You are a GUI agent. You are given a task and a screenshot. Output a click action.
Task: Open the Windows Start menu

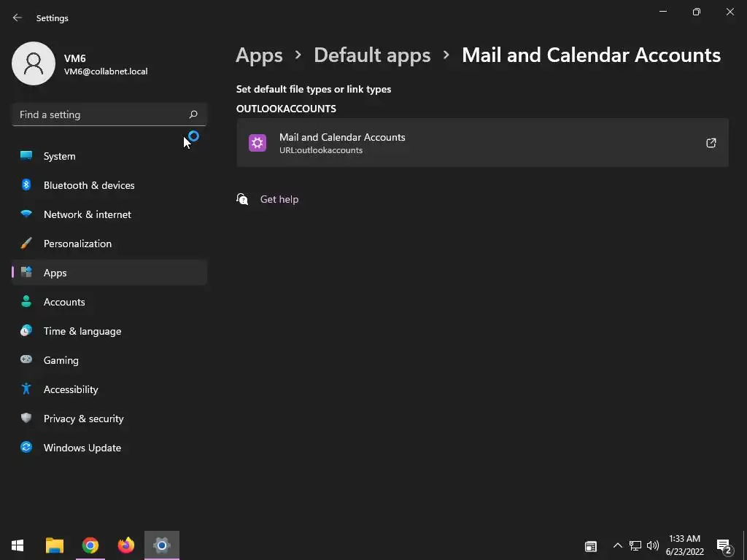point(18,545)
